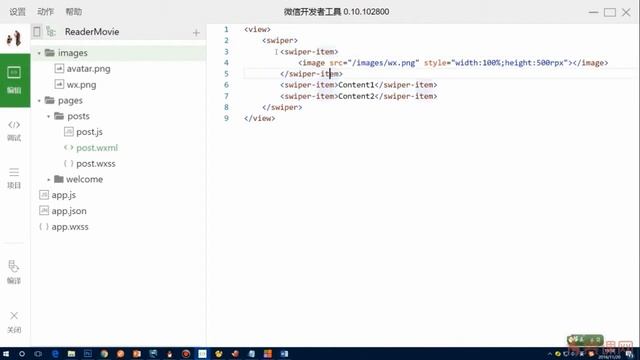Open the 设置 menu
The image size is (640, 360).
tap(17, 12)
